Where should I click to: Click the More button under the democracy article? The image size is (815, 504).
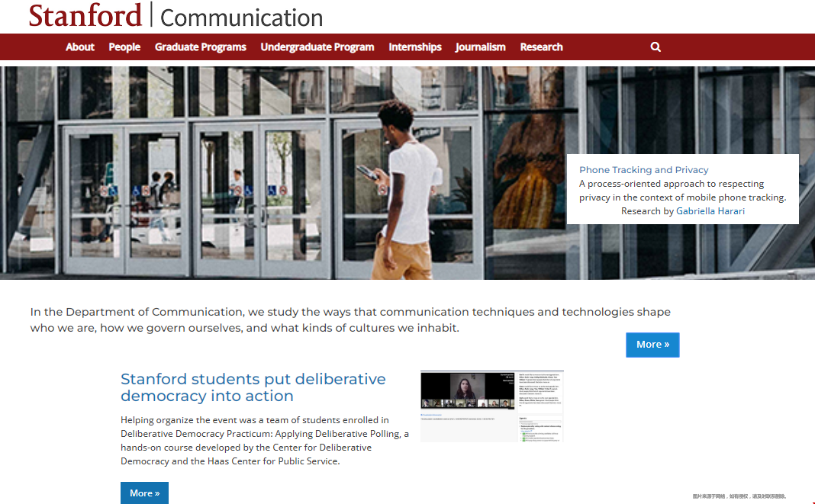tap(144, 493)
